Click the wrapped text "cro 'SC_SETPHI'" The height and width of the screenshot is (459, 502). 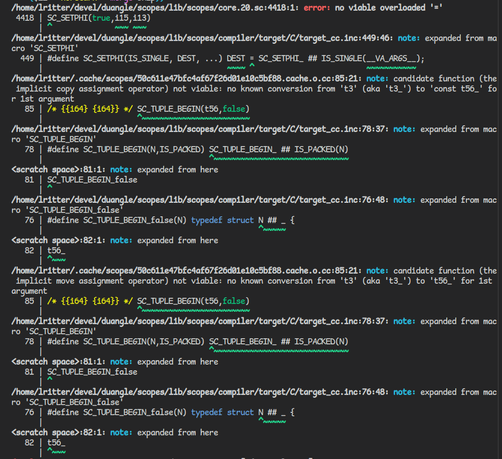(x=45, y=48)
